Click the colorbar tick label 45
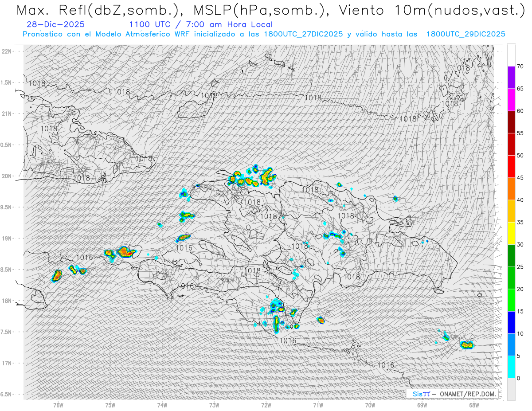Screen dimensions: 532x411 pyautogui.click(x=520, y=178)
